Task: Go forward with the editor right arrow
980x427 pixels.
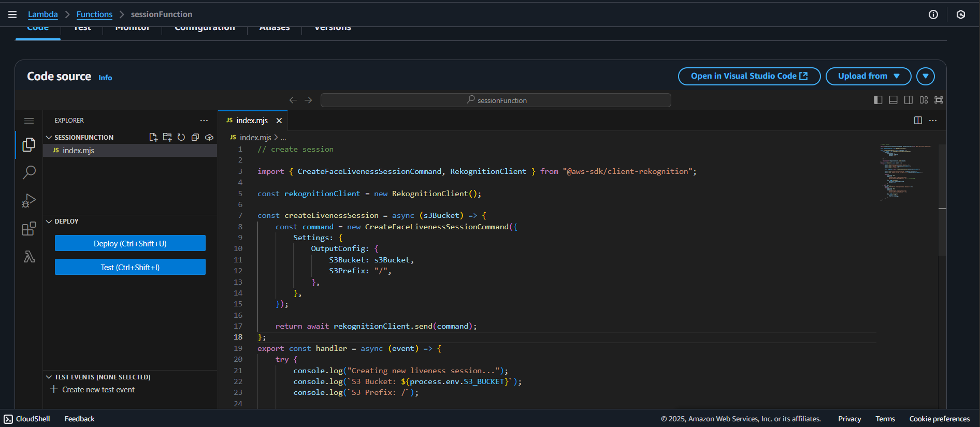Action: coord(308,100)
